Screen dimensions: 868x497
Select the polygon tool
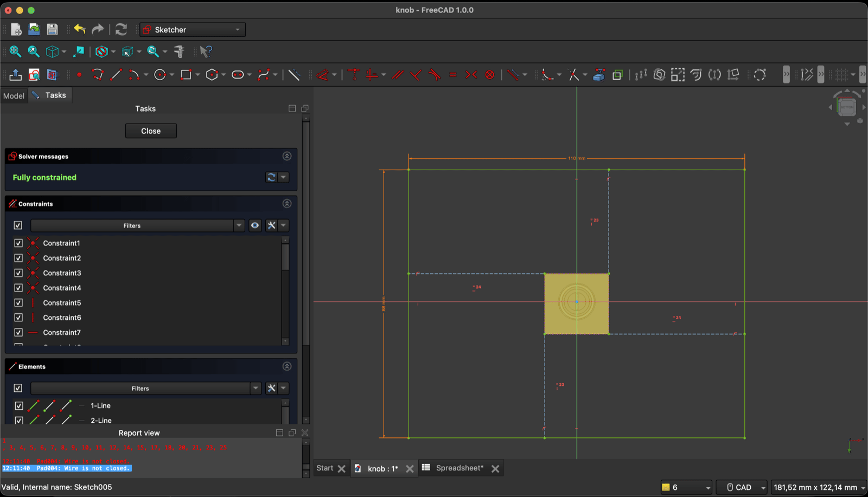pyautogui.click(x=212, y=75)
